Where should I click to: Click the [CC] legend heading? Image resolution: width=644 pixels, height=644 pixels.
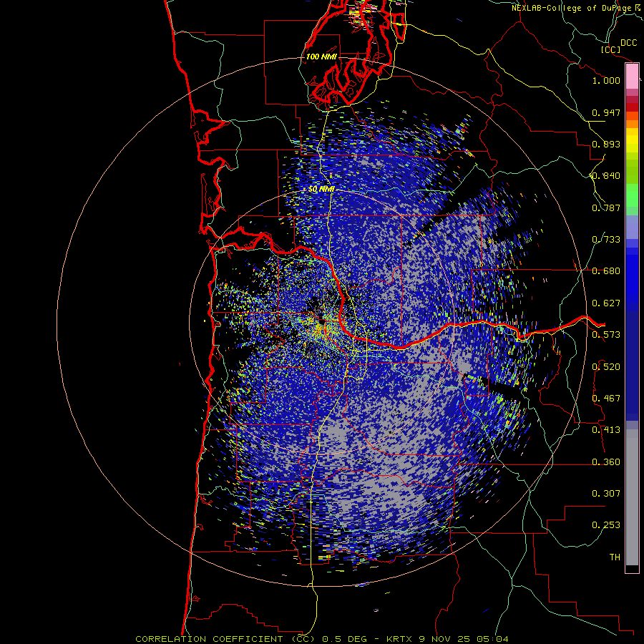click(611, 49)
